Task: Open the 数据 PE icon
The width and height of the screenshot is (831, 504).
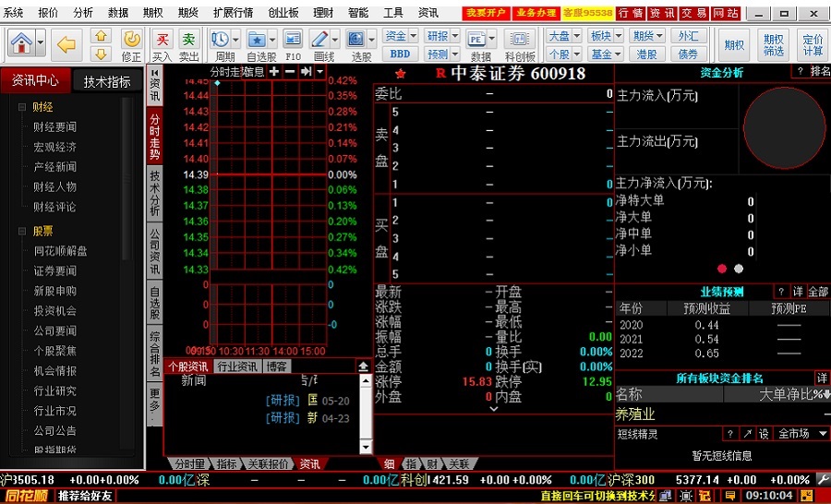Action: click(x=476, y=39)
